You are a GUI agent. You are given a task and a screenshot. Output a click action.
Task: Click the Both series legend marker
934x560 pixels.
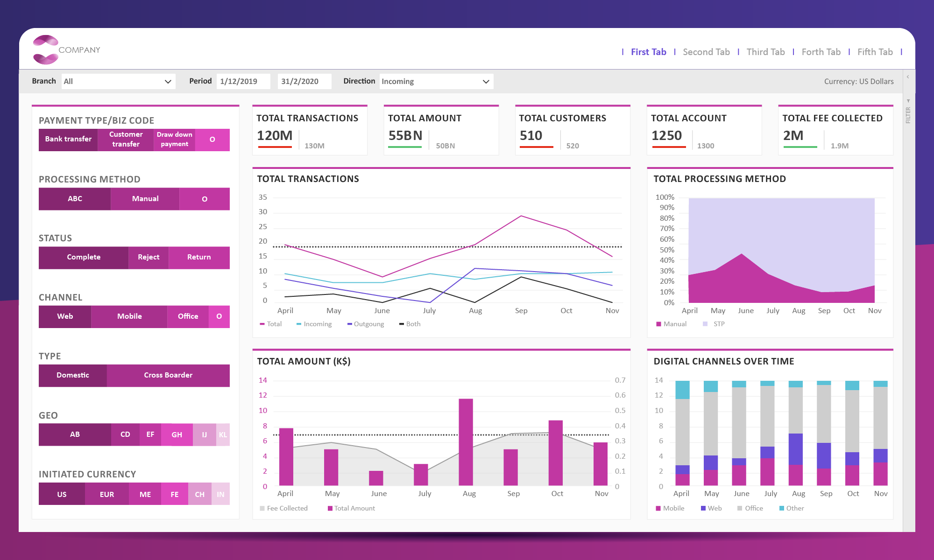[x=401, y=324]
